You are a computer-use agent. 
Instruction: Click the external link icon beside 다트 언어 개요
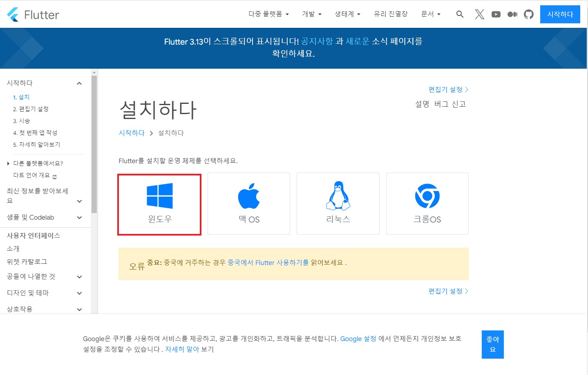pyautogui.click(x=55, y=177)
